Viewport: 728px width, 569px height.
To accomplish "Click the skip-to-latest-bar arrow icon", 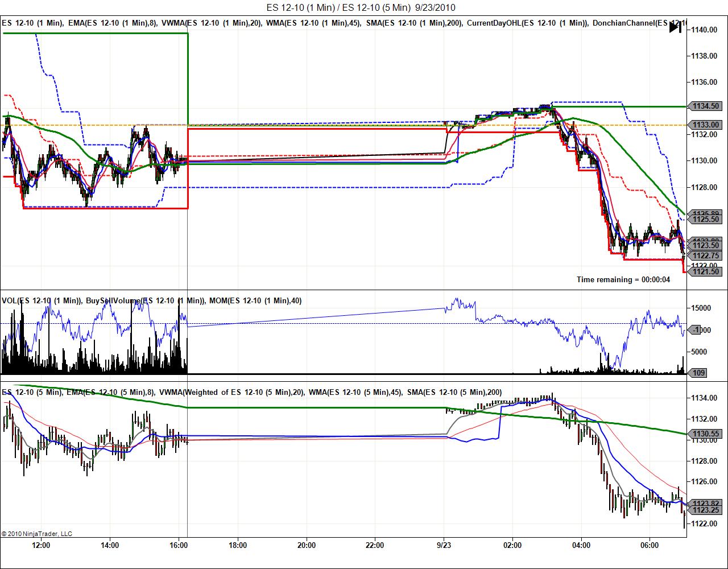I will pos(675,27).
